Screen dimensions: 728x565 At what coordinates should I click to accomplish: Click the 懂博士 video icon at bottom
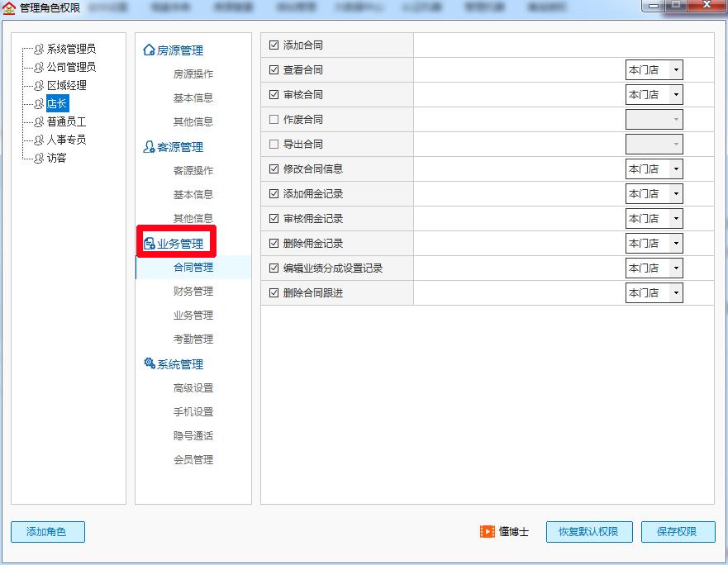pos(487,532)
